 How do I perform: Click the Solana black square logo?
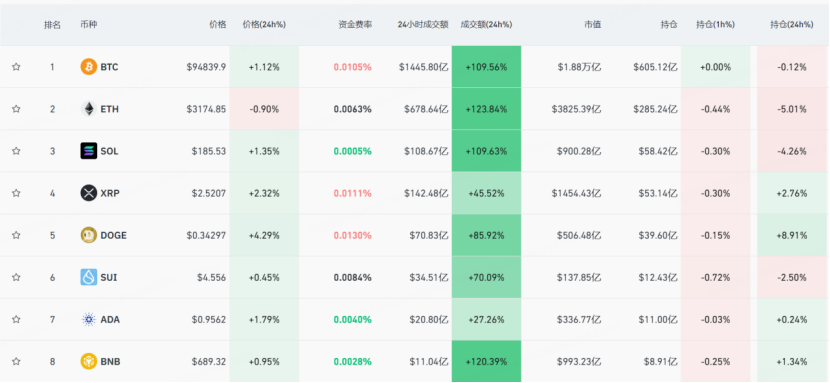coord(88,151)
